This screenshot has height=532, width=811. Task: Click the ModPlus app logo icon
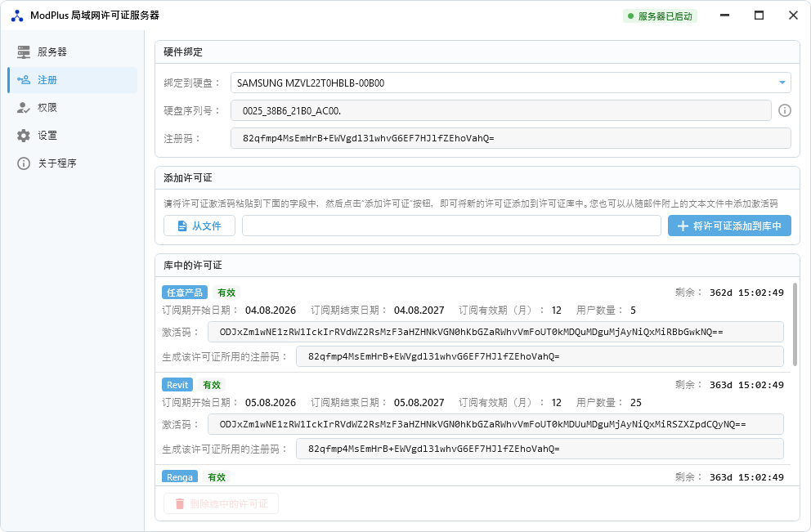click(17, 16)
